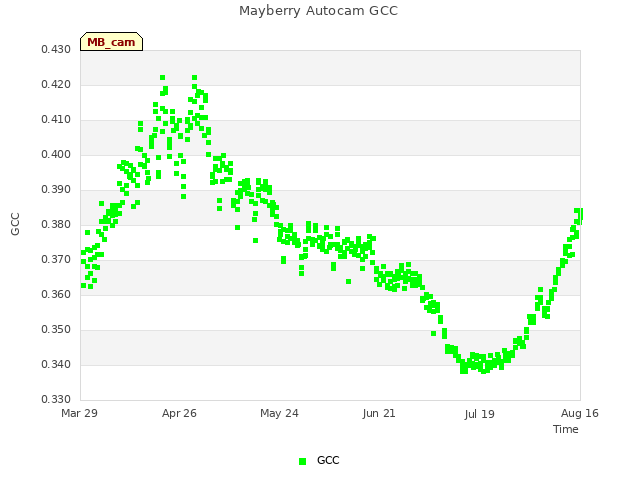Click the 0.330 y-axis label

coord(56,400)
